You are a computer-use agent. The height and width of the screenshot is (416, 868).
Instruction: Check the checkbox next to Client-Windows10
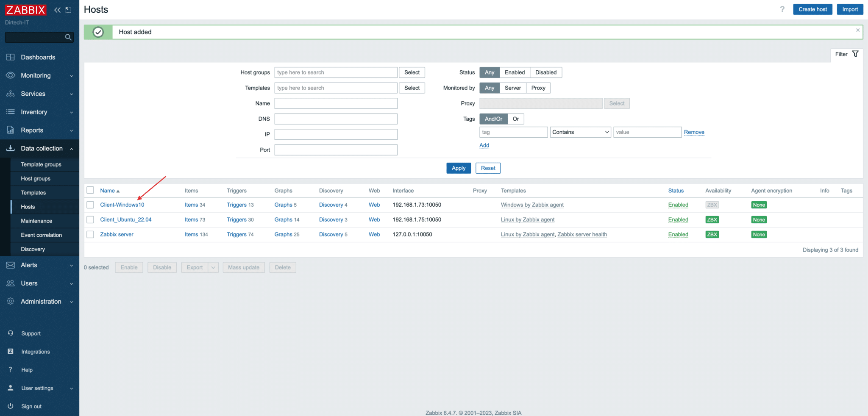[x=90, y=205]
